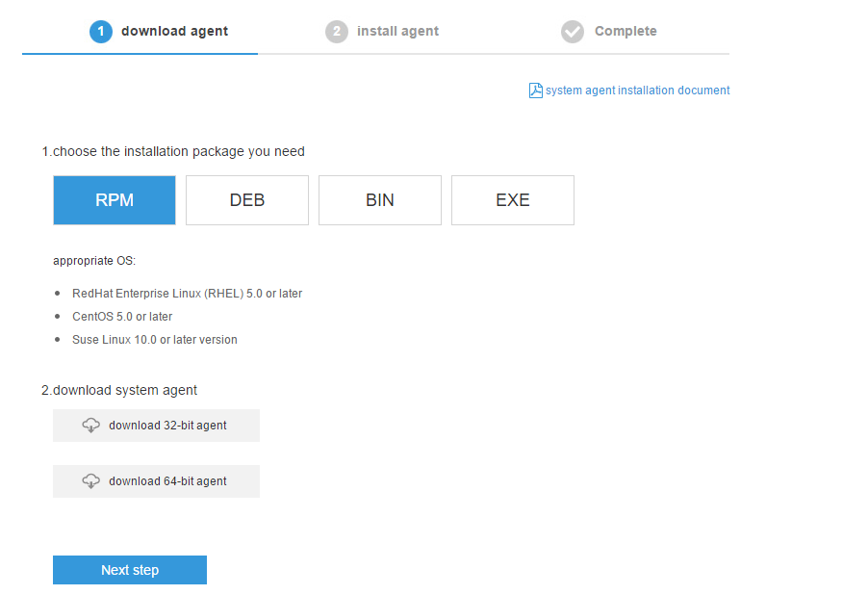This screenshot has width=868, height=595.
Task: Jump to the "Complete" step label
Action: pyautogui.click(x=625, y=32)
